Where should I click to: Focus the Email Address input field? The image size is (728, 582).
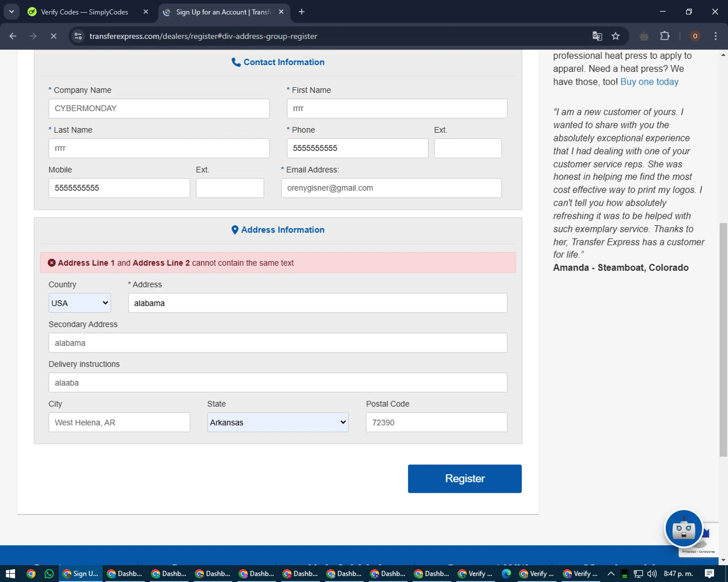(x=391, y=188)
